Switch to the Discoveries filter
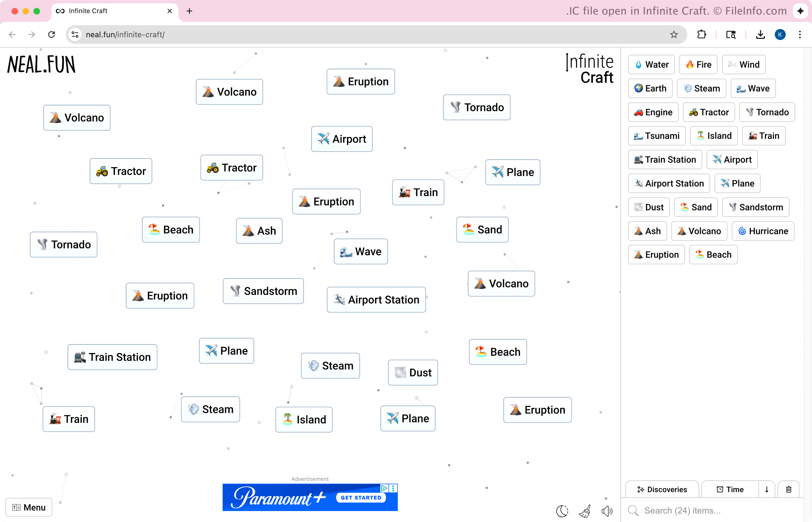 [662, 489]
